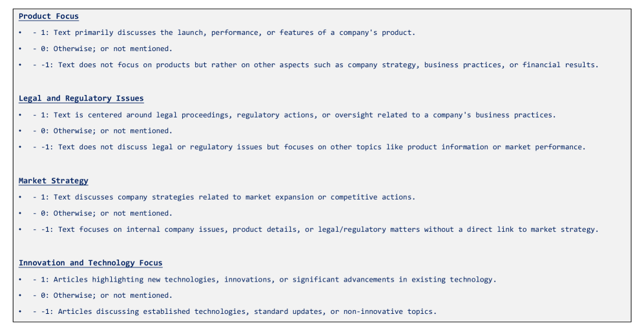This screenshot has width=644, height=332.
Task: Click the line about internal company issues
Action: [x=315, y=229]
